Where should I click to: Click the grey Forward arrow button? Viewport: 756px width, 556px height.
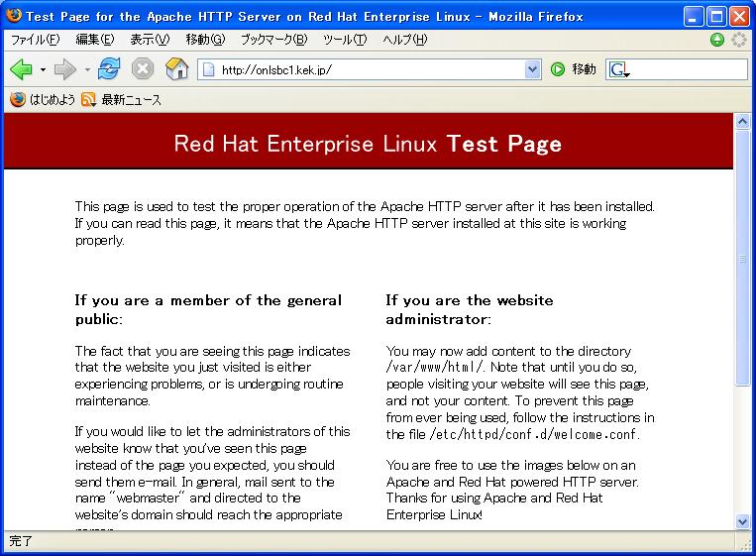pos(65,69)
